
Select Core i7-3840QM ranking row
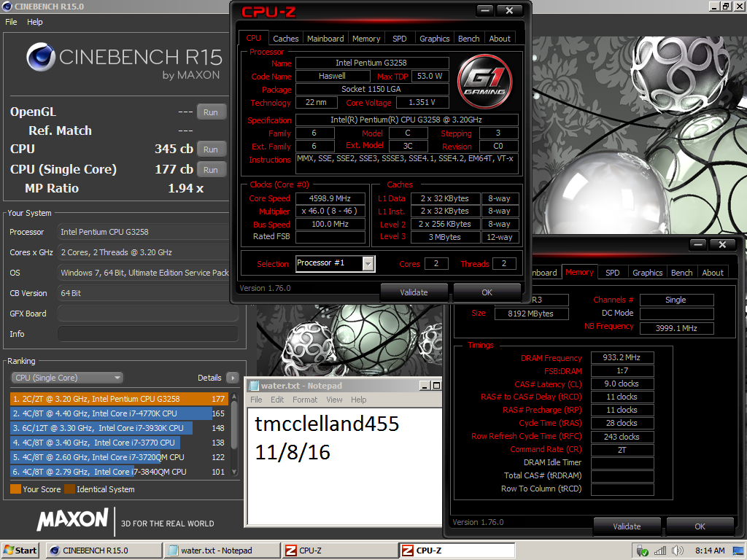tap(119, 472)
